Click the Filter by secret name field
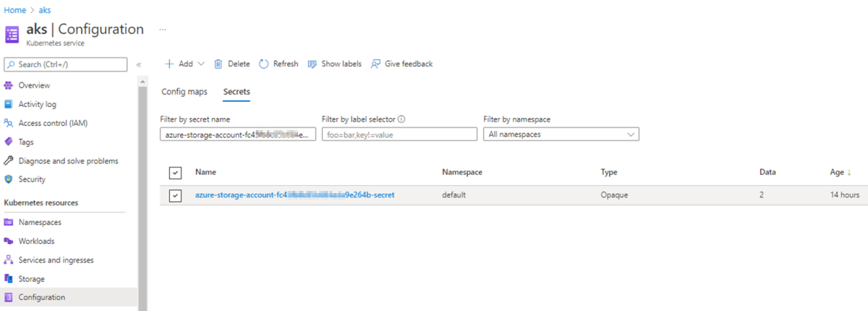 click(x=238, y=134)
